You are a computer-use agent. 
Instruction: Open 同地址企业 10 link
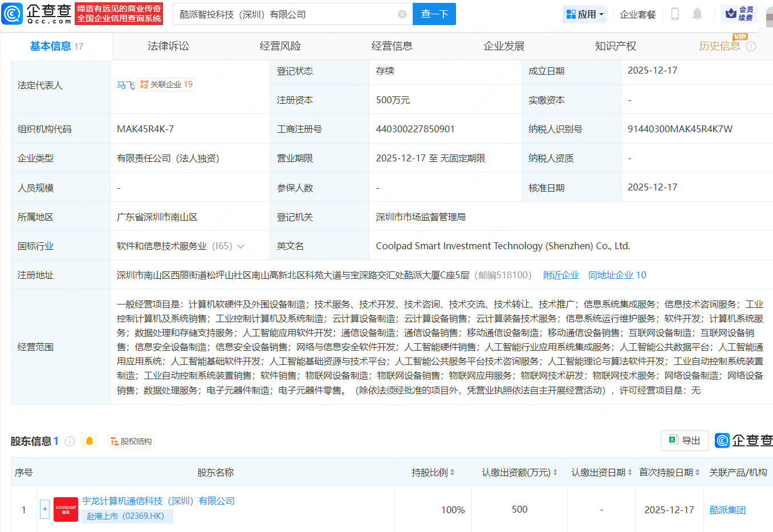coord(617,275)
